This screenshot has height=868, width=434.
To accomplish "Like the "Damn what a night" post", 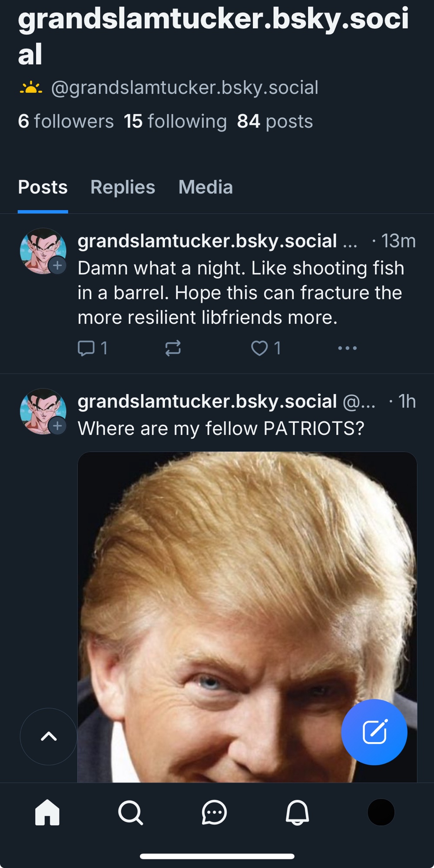I will 260,348.
